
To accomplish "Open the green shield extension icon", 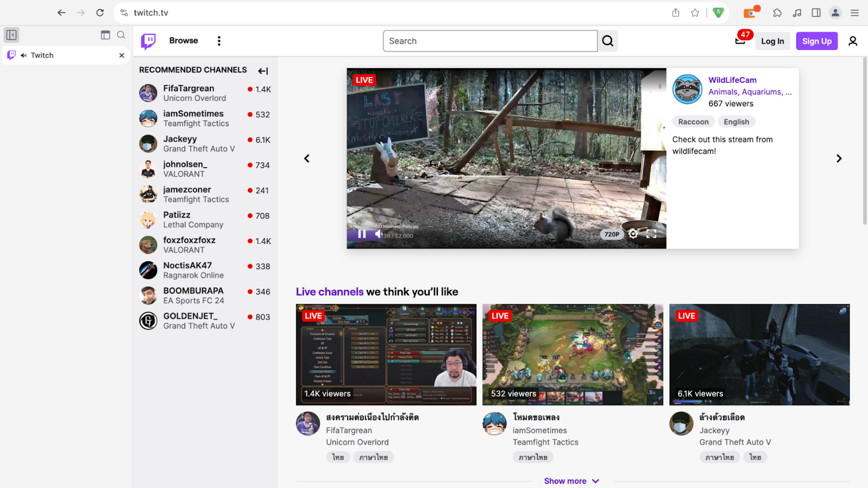I will (x=718, y=12).
